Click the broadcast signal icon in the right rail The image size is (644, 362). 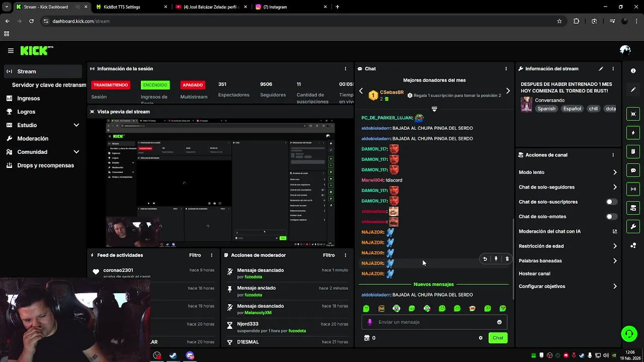point(633,189)
